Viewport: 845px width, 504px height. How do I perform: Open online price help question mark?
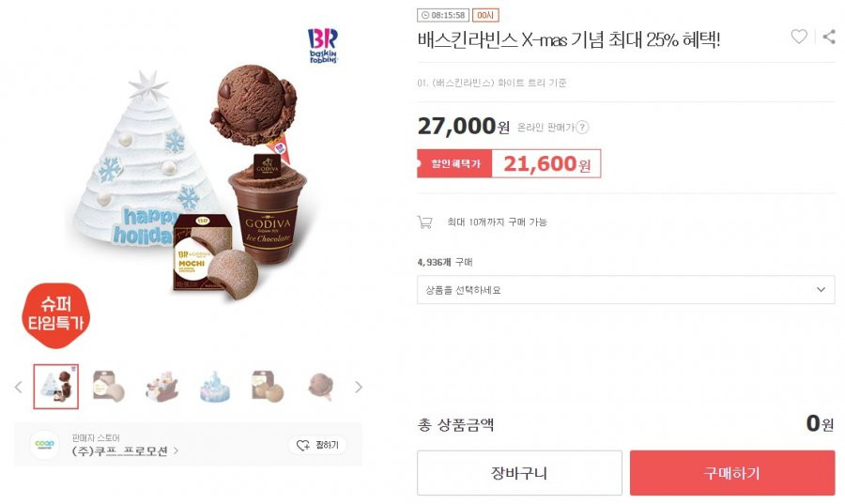tap(582, 127)
